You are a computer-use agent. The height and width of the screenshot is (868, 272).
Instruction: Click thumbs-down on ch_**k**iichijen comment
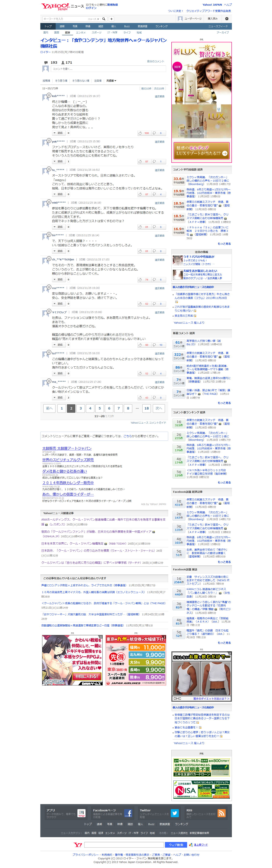pyautogui.click(x=154, y=280)
